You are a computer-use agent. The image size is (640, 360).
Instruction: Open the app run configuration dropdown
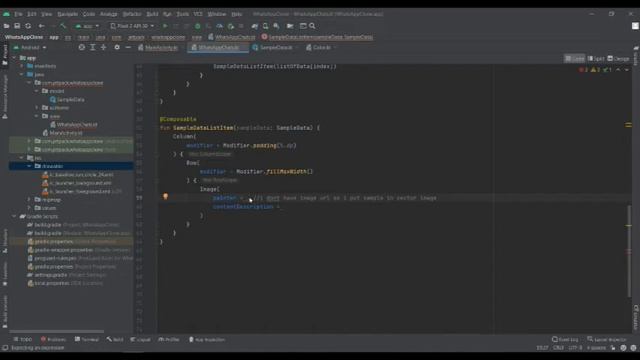tap(87, 26)
